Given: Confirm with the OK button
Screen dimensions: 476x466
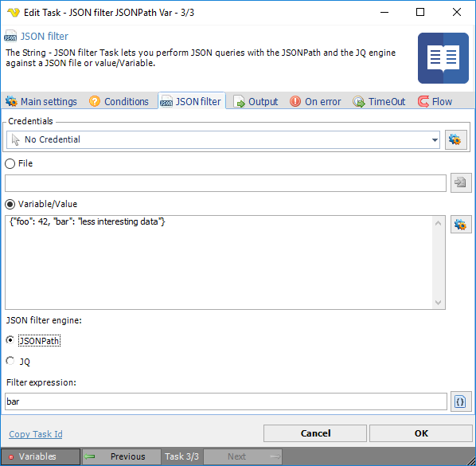Looking at the screenshot, I should click(x=421, y=433).
